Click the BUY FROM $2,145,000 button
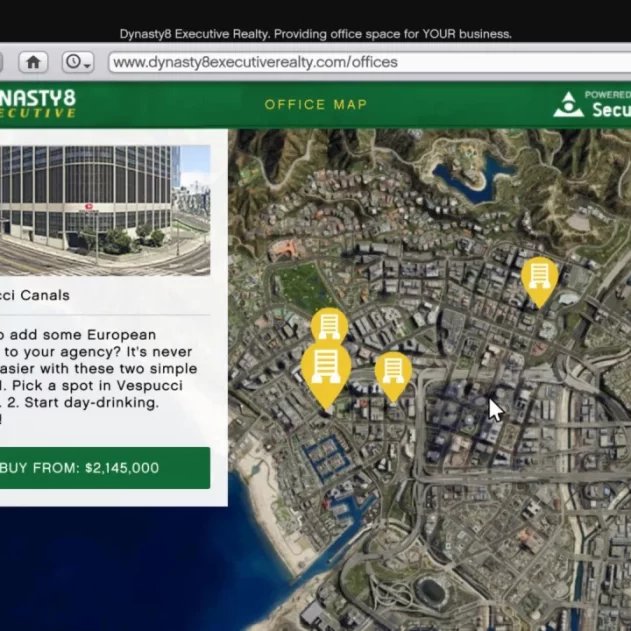The image size is (631, 631). (105, 468)
